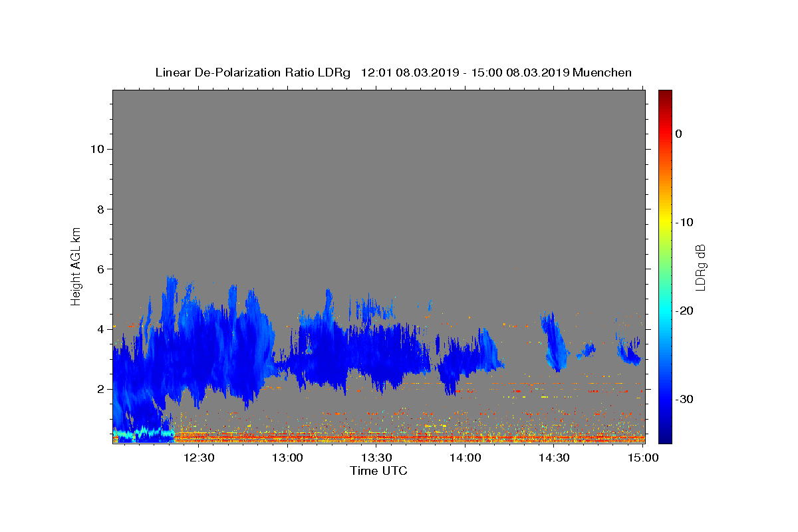Click the height tick label '2'
The image size is (798, 532).
point(100,388)
